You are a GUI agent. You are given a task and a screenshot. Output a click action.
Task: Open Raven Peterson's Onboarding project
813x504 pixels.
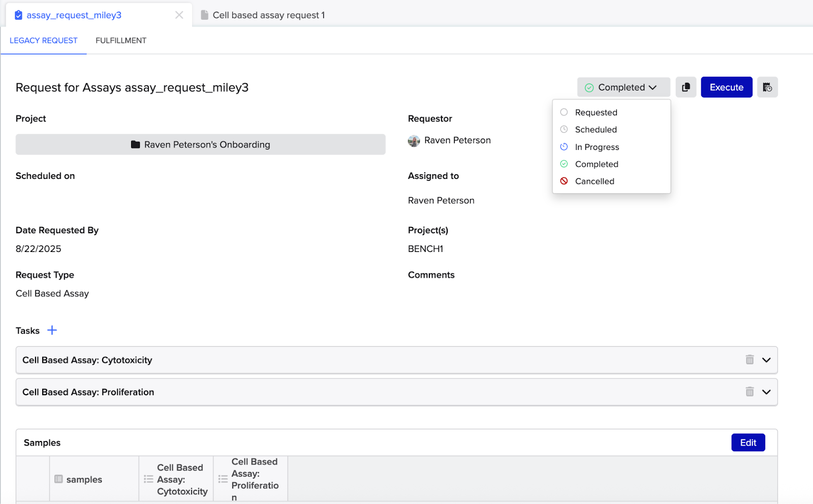coord(201,145)
